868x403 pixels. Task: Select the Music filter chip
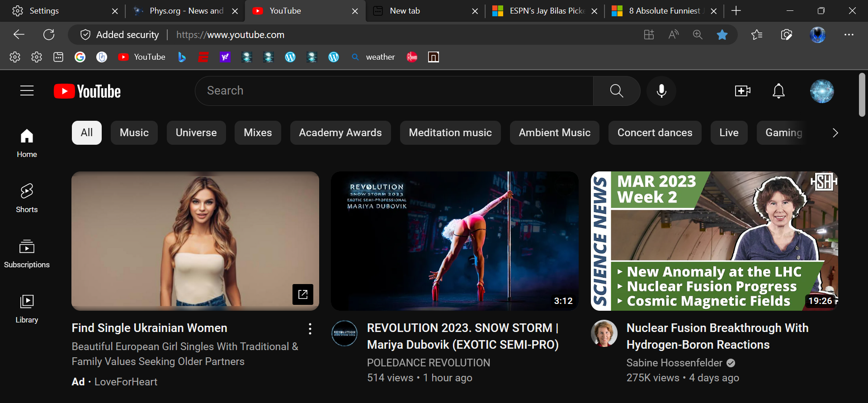click(134, 133)
